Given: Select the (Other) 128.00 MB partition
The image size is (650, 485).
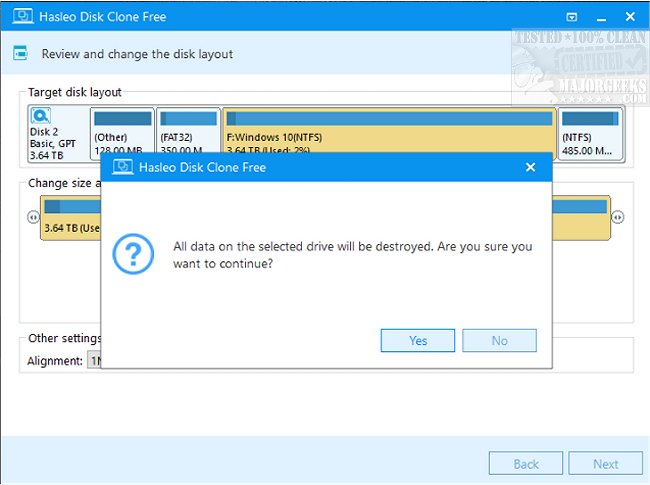Looking at the screenshot, I should 122,132.
